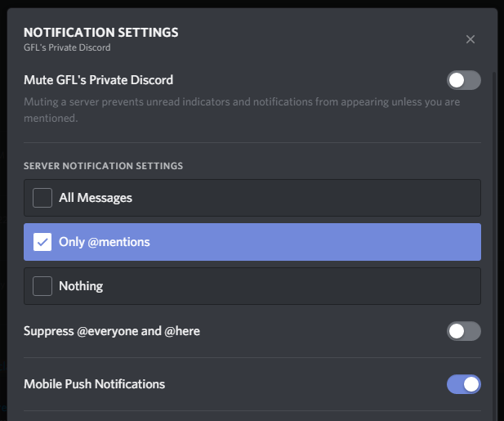Enable Suppress @everyone and @here switch
Screen dimensions: 504x421
(x=463, y=331)
